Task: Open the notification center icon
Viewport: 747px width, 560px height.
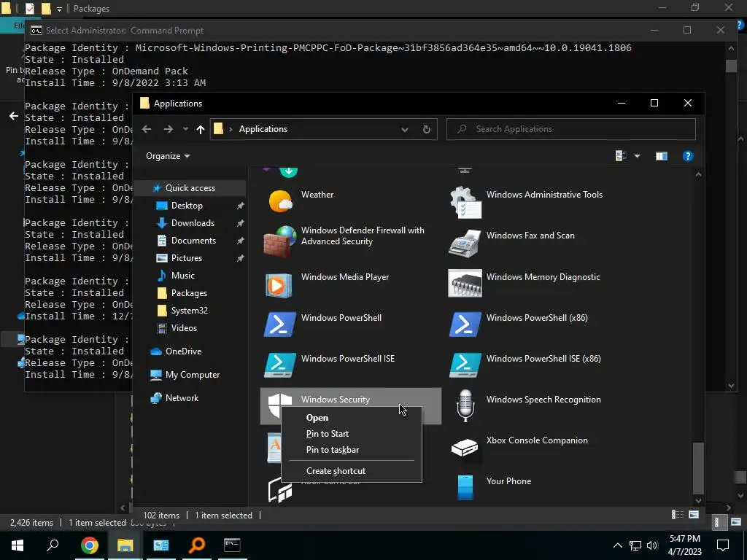Action: coord(723,545)
